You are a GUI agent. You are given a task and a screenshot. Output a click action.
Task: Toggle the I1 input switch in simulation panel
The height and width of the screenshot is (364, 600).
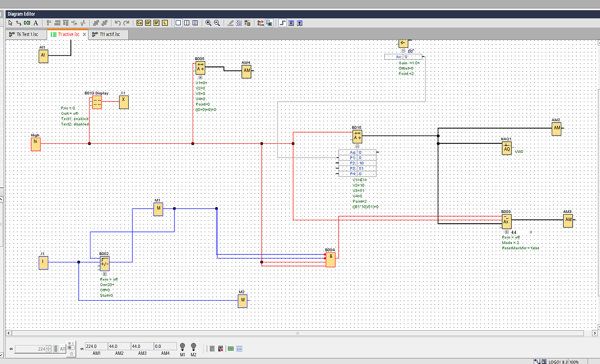tap(70, 347)
